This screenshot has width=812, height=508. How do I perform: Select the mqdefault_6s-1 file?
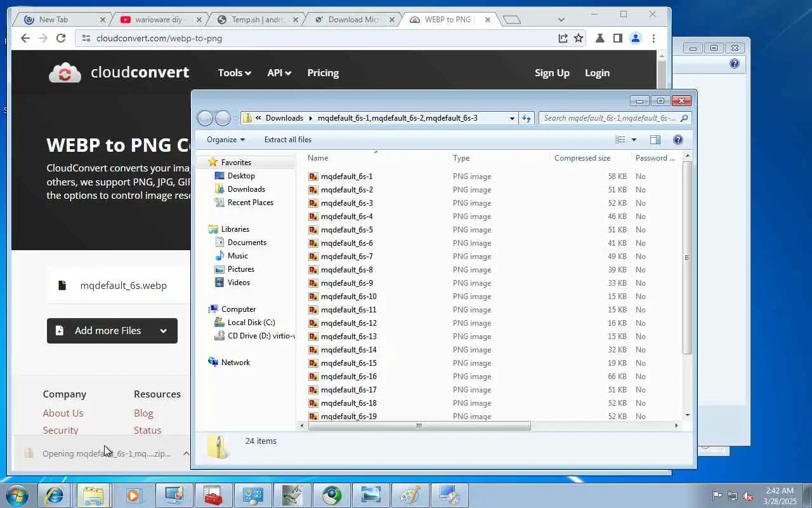(x=346, y=177)
